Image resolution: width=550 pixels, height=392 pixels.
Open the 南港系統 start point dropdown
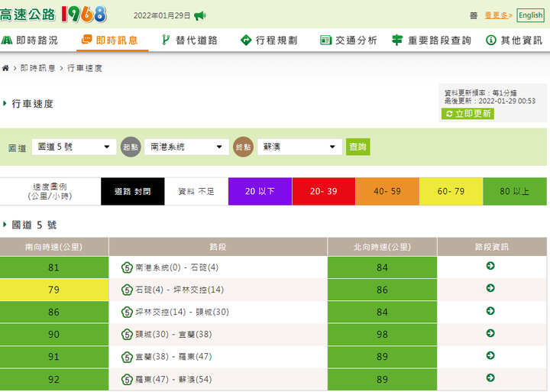pos(186,147)
